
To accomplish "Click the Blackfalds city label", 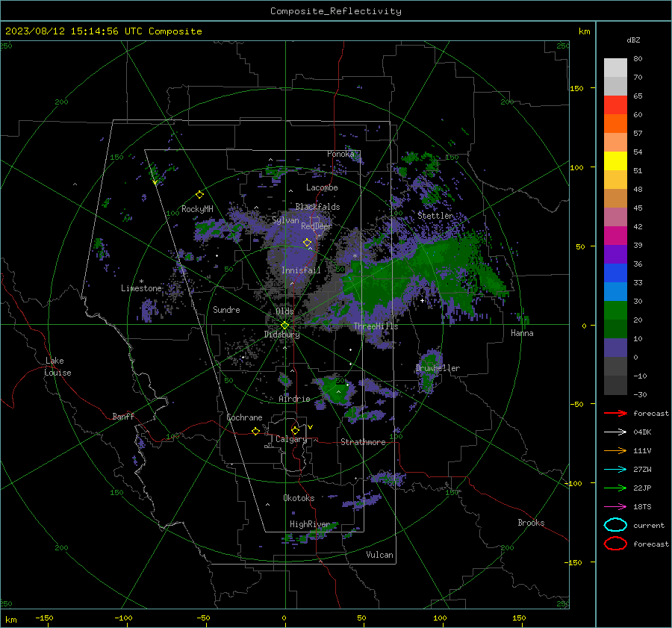I will tap(317, 207).
